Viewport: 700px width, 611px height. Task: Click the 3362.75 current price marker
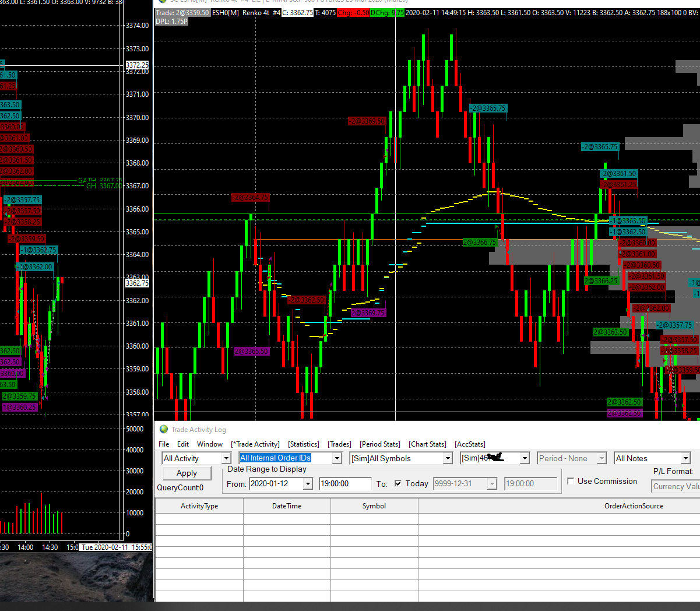click(x=138, y=283)
